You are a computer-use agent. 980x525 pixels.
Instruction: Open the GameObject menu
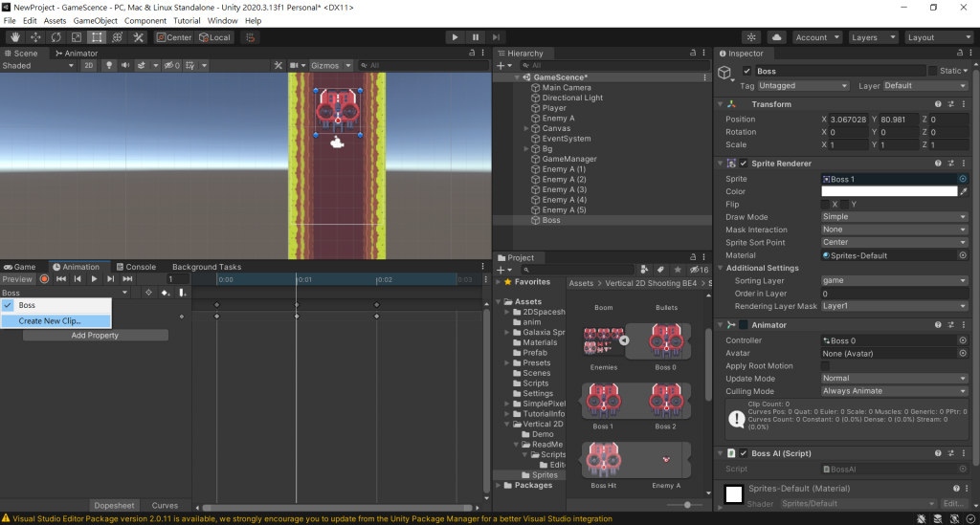click(x=96, y=20)
